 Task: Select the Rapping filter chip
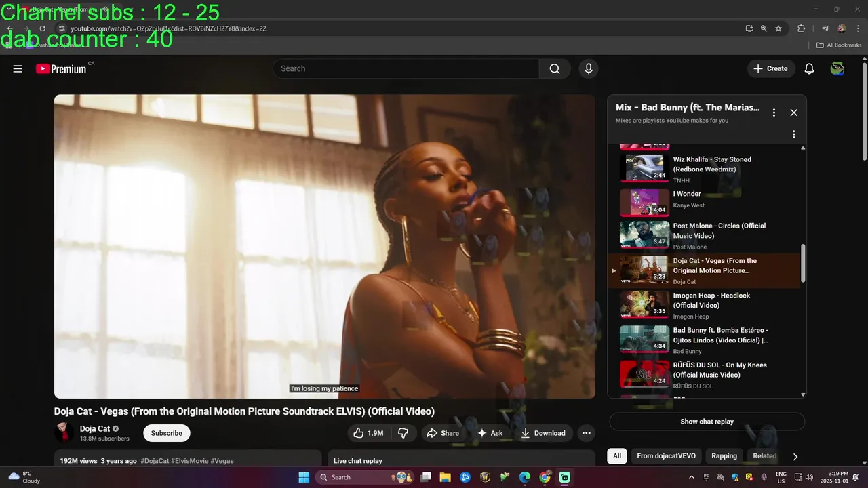point(724,456)
